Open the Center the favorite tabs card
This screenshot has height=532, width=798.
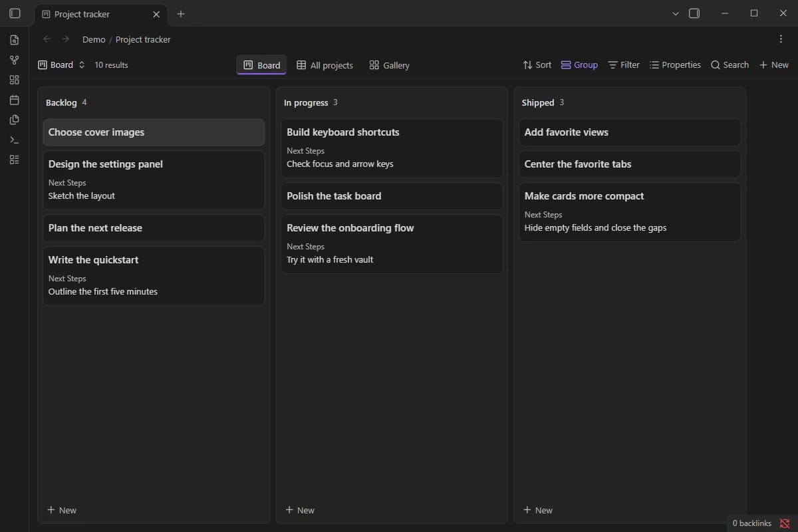click(x=630, y=164)
